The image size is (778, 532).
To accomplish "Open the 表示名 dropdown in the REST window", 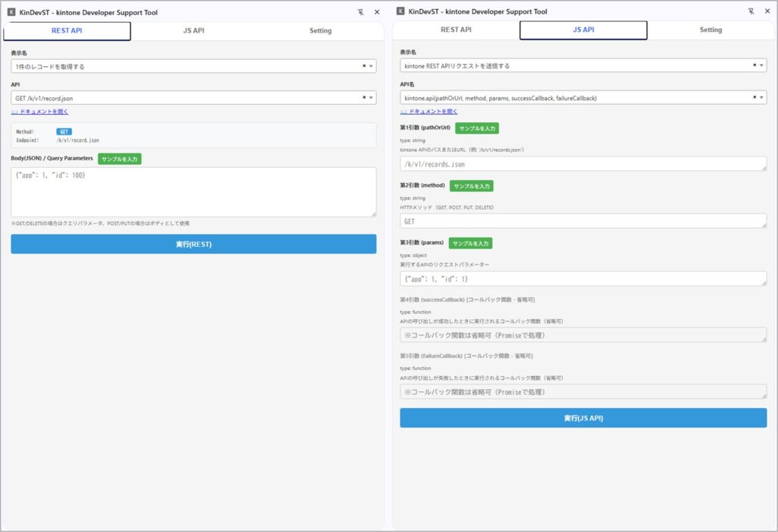I will tap(372, 66).
